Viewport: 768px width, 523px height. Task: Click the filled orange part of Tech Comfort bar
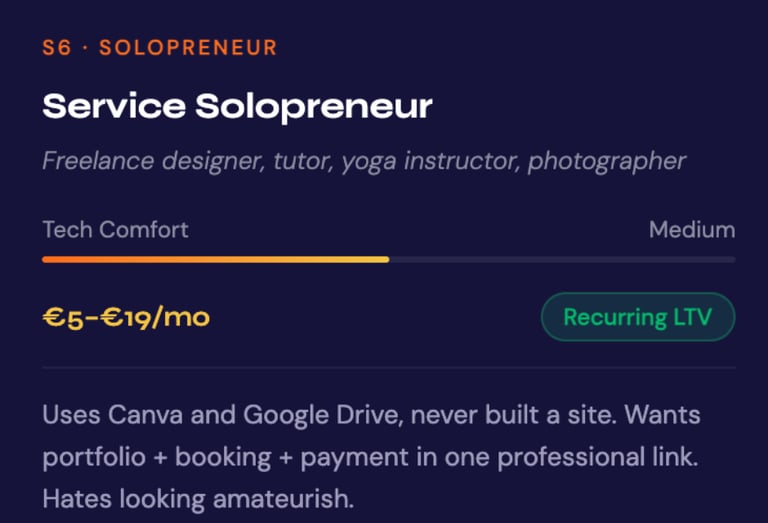(216, 260)
